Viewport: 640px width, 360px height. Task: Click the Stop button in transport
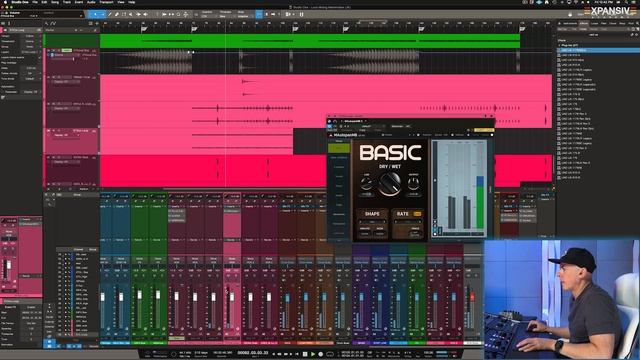(x=305, y=354)
